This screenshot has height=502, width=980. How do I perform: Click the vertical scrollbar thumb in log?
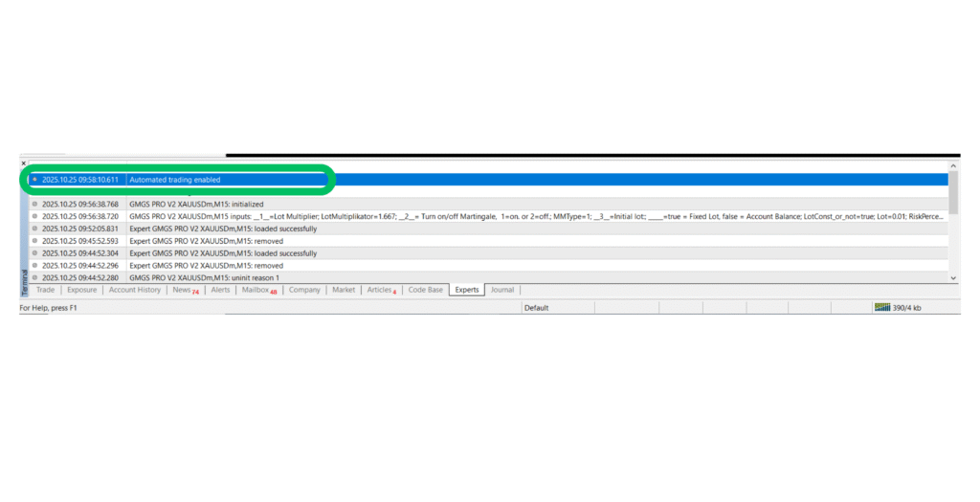click(952, 191)
